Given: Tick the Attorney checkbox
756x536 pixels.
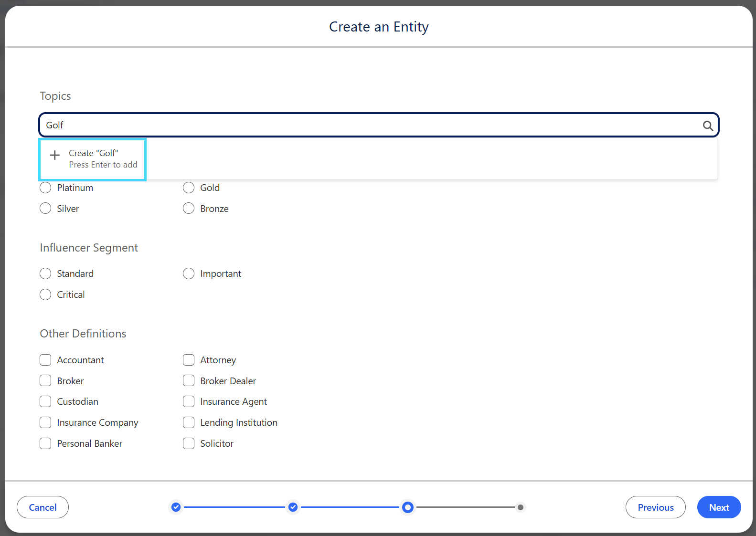Looking at the screenshot, I should pos(189,360).
